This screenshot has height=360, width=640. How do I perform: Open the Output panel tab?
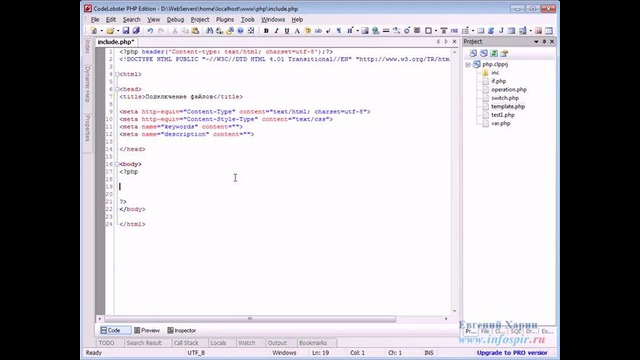[x=277, y=343]
